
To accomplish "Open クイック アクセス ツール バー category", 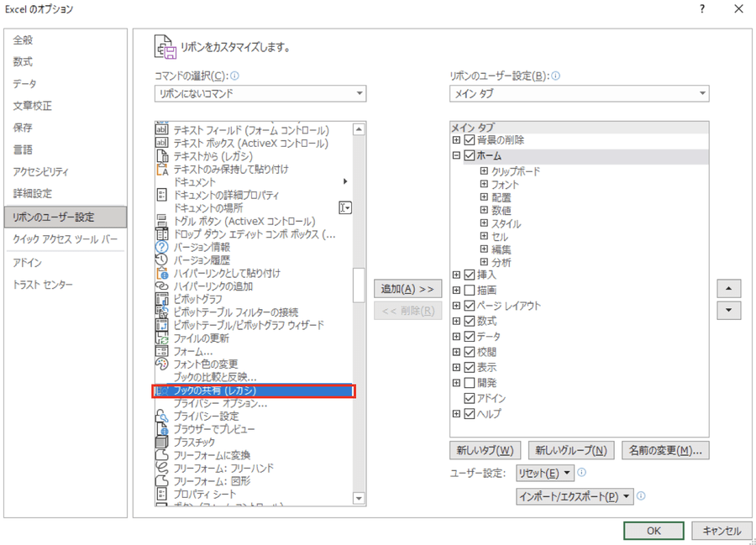I will pyautogui.click(x=65, y=239).
